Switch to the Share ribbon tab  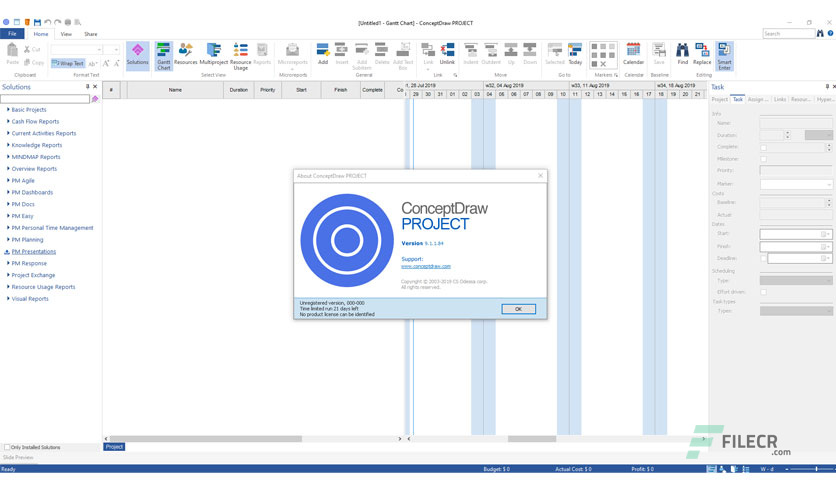pos(91,34)
